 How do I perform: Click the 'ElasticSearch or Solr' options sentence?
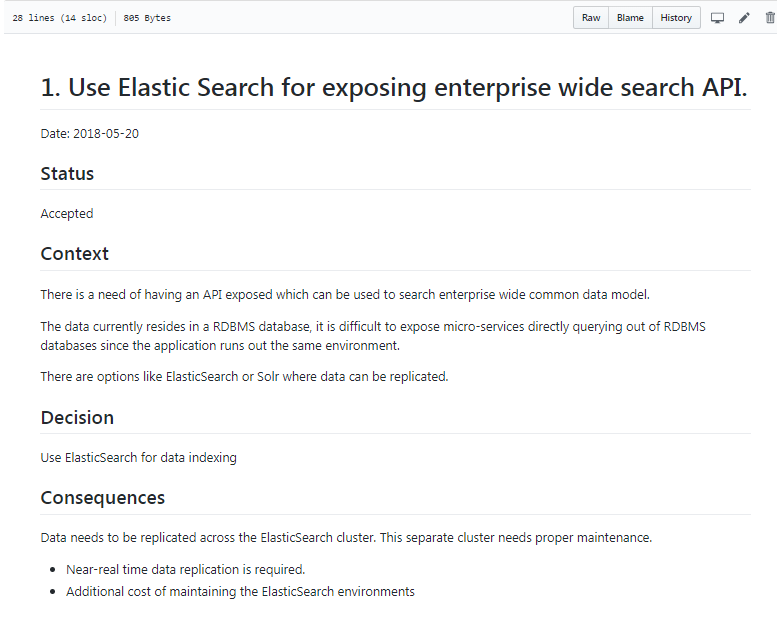click(x=244, y=377)
